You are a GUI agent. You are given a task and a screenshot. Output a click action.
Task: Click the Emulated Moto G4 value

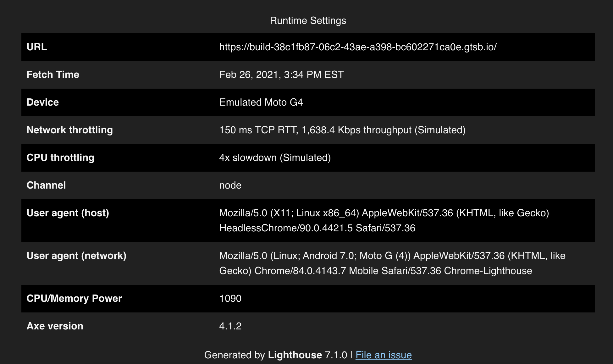(x=261, y=102)
